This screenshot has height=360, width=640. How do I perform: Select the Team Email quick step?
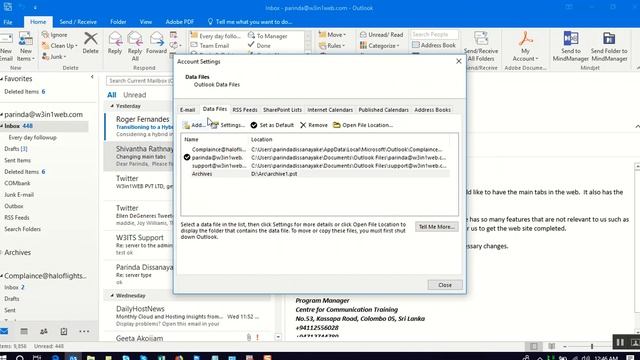[210, 46]
